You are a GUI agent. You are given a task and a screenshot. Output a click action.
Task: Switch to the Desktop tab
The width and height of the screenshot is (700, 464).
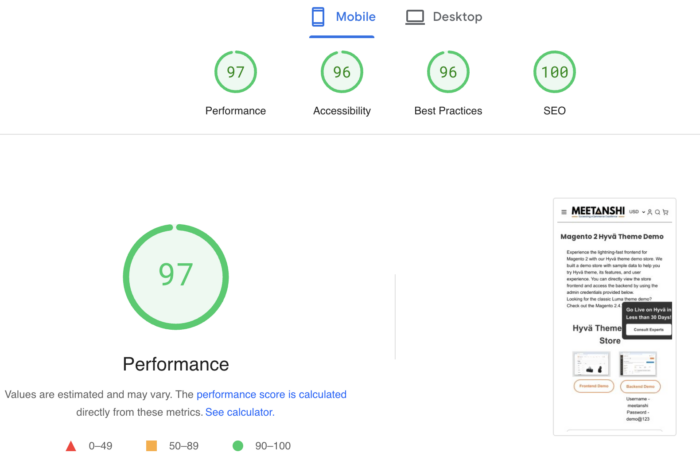[444, 17]
